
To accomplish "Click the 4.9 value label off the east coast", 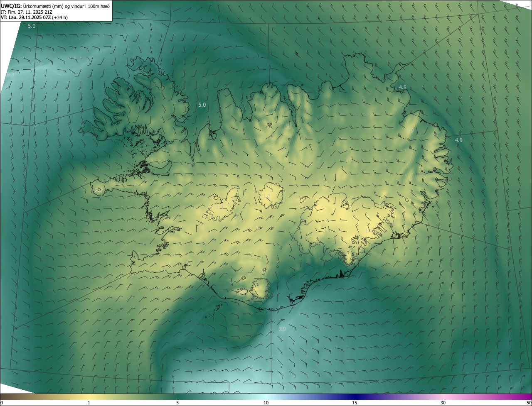I will (x=458, y=140).
